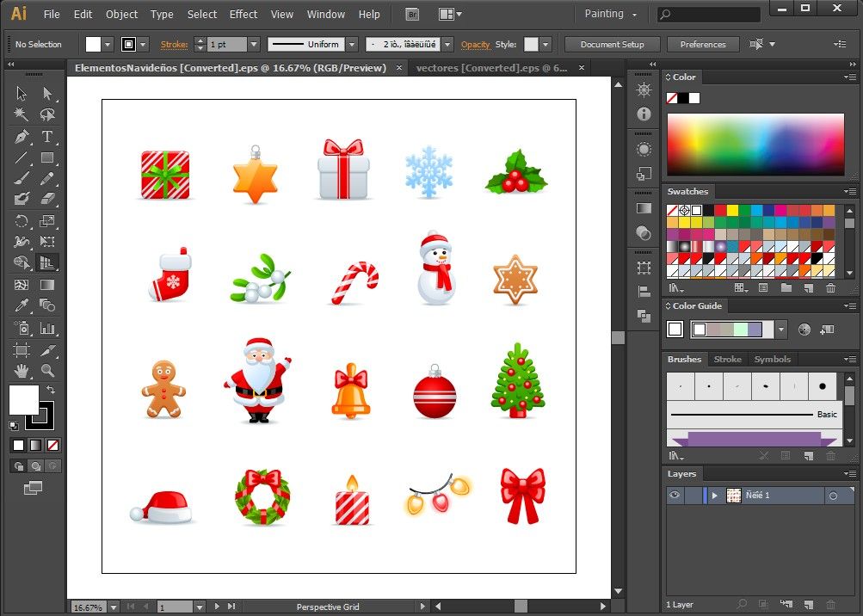Viewport: 863px width, 616px height.
Task: Activate the Type tool
Action: 47,136
